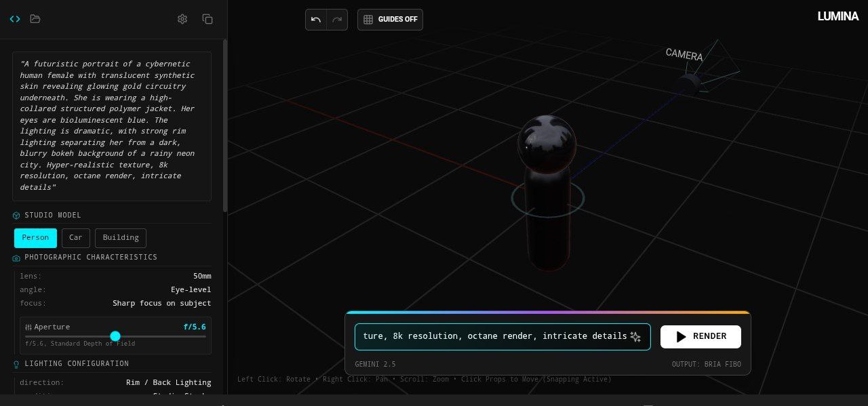This screenshot has width=868, height=406.
Task: Click the prompt description text box
Action: click(x=112, y=126)
